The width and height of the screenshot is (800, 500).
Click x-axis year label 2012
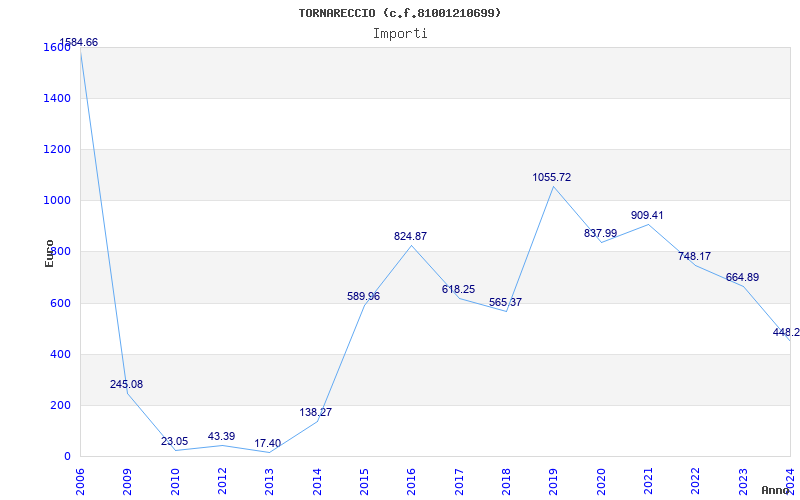[222, 482]
